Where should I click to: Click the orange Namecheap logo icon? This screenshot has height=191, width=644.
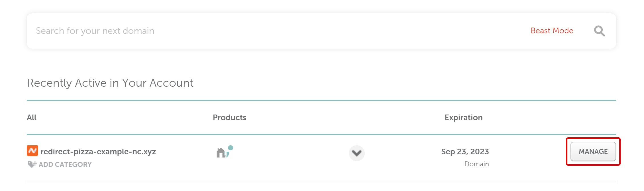click(32, 151)
